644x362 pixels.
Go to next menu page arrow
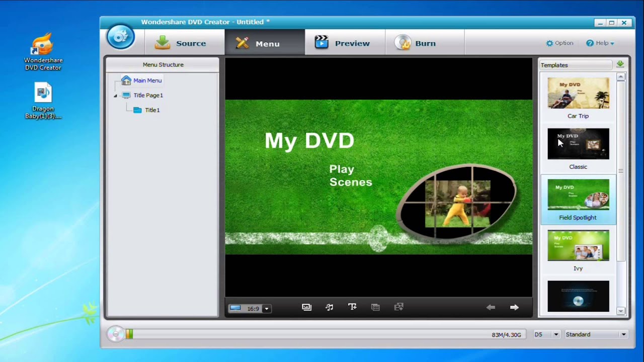pyautogui.click(x=514, y=307)
